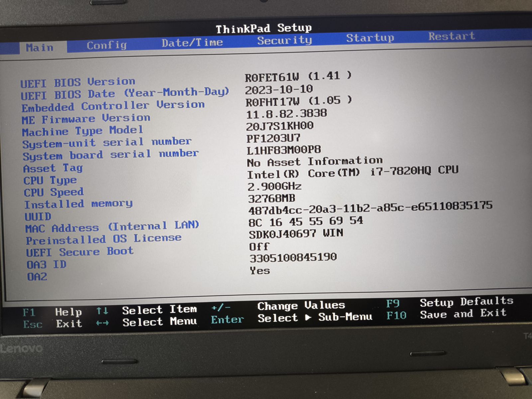This screenshot has height=399, width=532.
Task: Click the value 'R0FHT17W (1.05 )'
Action: click(x=299, y=101)
